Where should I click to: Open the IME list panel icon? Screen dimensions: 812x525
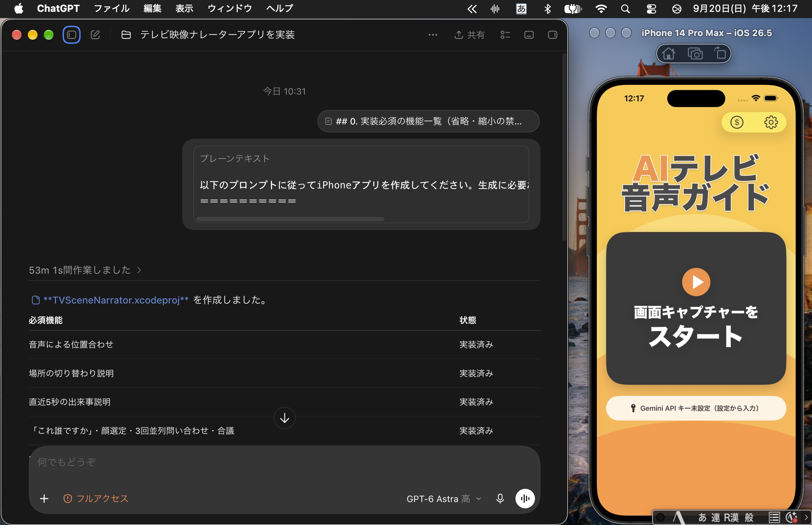click(774, 518)
